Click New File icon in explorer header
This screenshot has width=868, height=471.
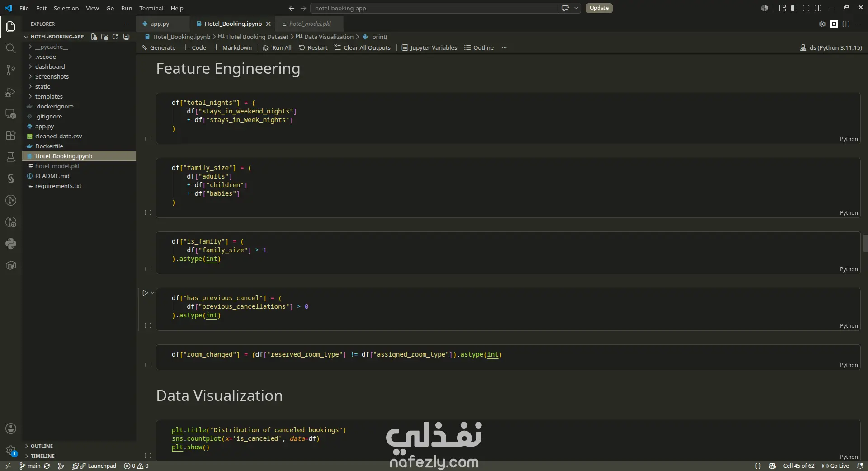94,37
